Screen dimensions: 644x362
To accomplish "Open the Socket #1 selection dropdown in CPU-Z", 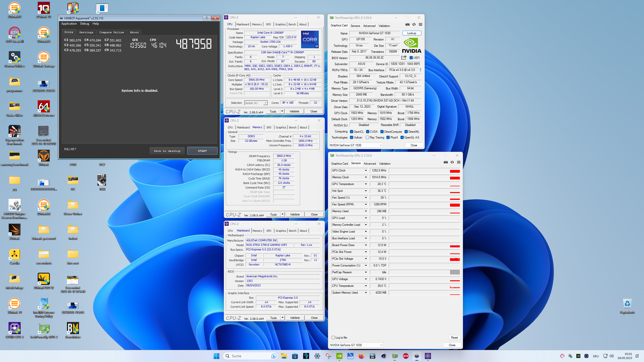I will tap(256, 103).
